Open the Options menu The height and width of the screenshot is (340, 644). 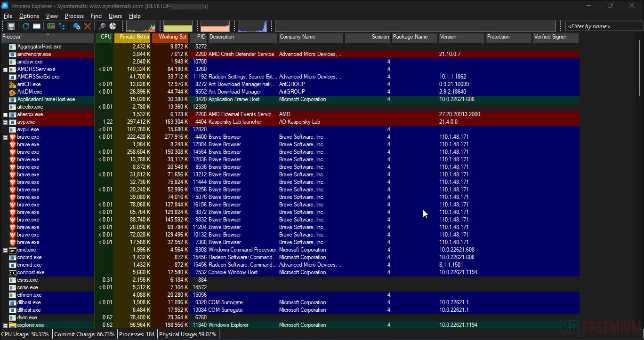pyautogui.click(x=29, y=16)
